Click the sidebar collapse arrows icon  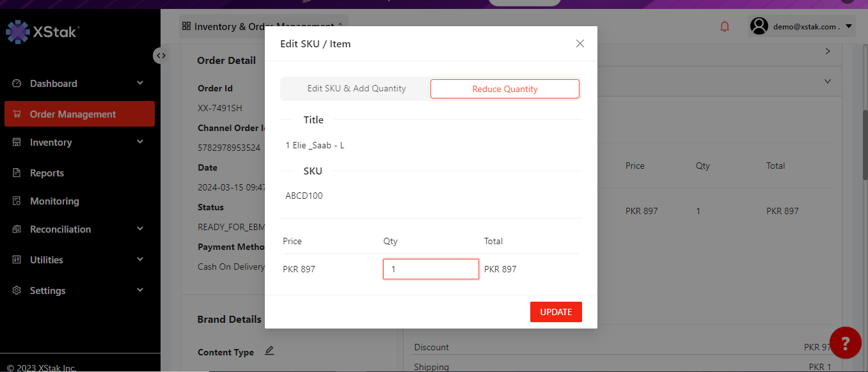(x=161, y=56)
